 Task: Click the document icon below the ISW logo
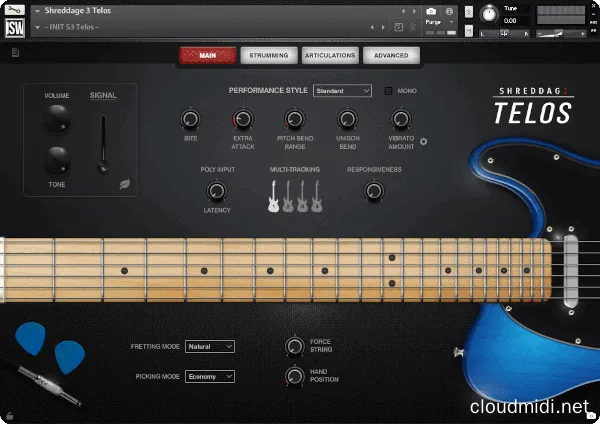(16, 53)
